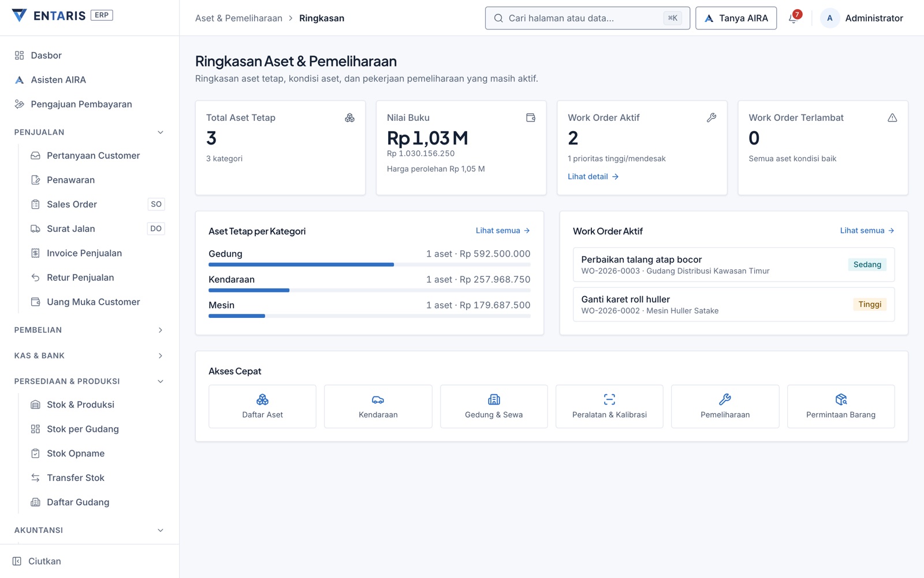924x578 pixels.
Task: Click the Dasbor grid icon
Action: (19, 55)
